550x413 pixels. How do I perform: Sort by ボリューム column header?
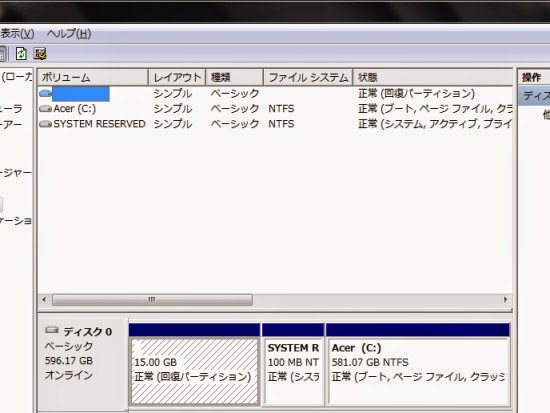(93, 77)
